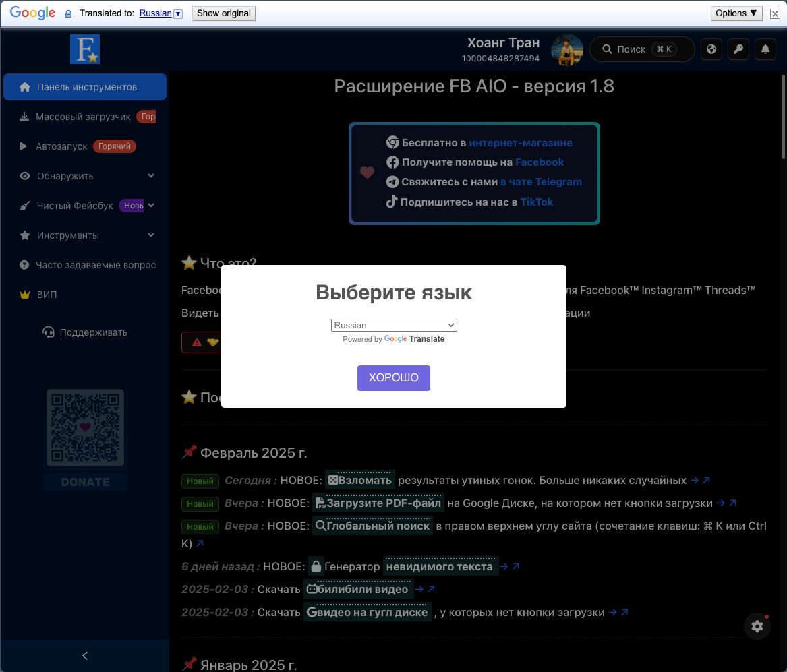Click the Поддерживать support link

[x=85, y=332]
